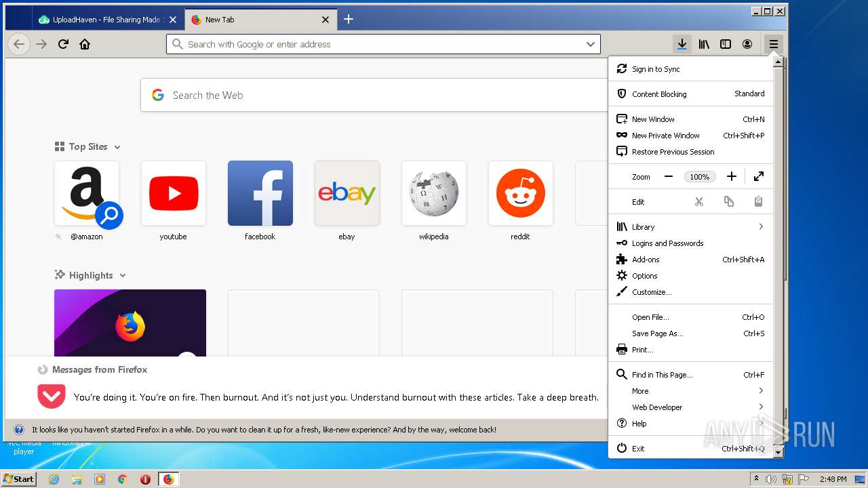
Task: Enter full screen mode icon
Action: 759,177
